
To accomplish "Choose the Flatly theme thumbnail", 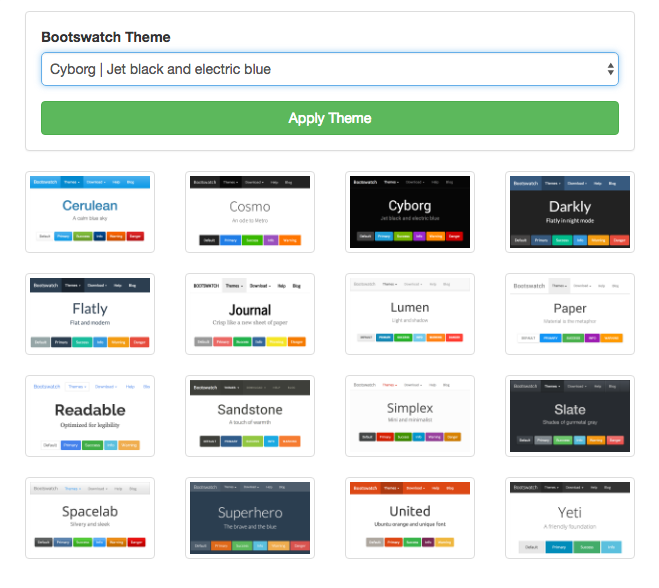I will tap(90, 314).
